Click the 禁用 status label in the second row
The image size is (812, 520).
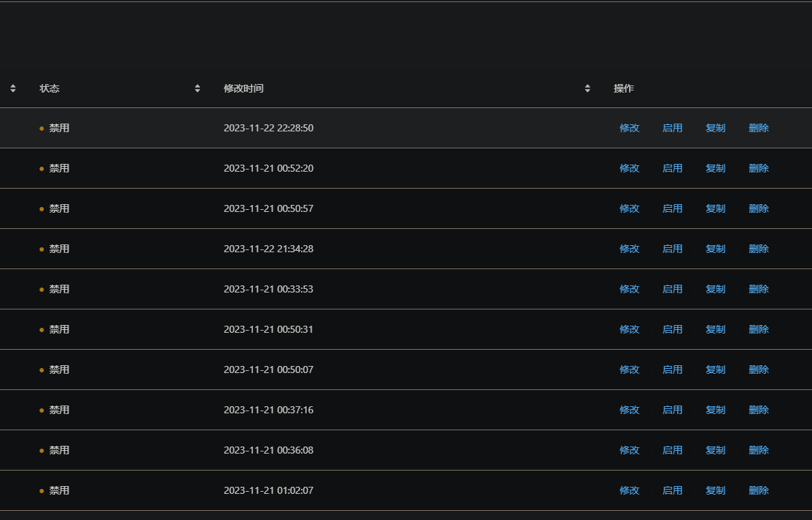[x=59, y=168]
